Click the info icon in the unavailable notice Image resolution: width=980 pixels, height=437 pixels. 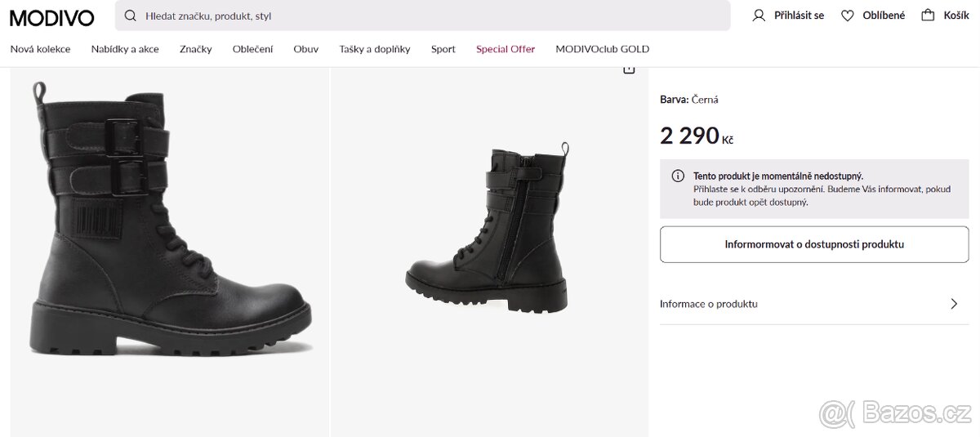(678, 176)
